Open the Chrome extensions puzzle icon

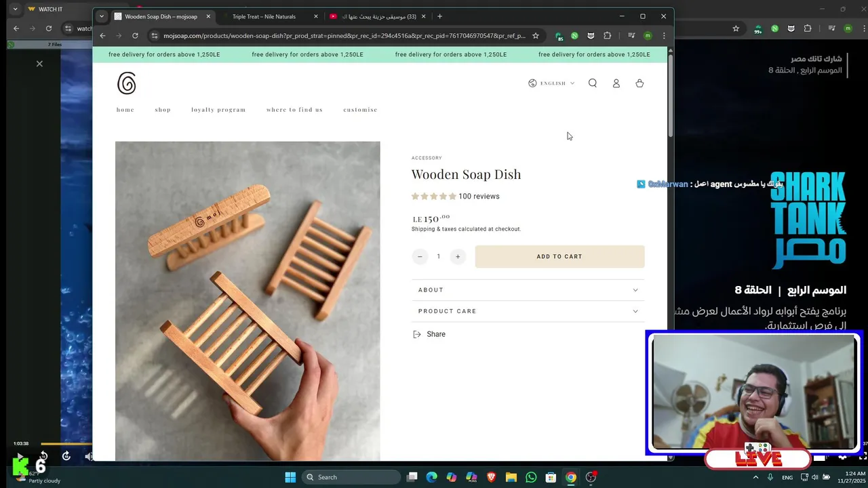607,36
